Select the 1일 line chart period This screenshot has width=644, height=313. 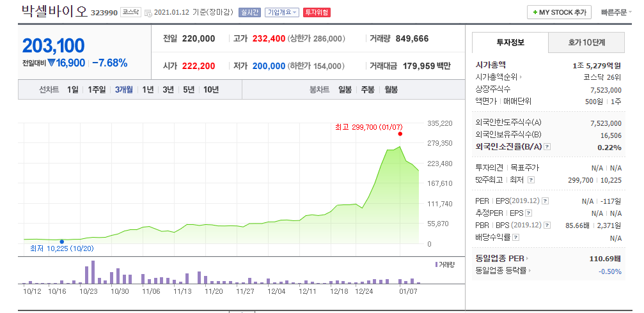coord(72,89)
